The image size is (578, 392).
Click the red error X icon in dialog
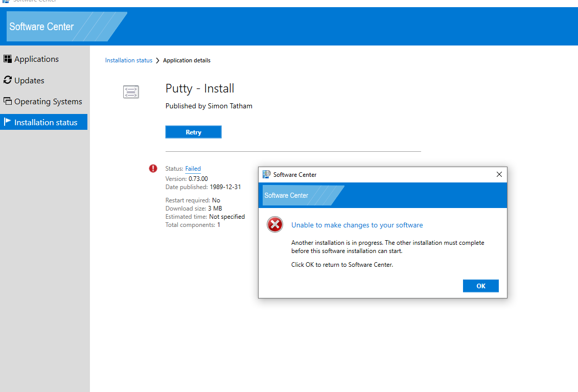click(x=275, y=224)
